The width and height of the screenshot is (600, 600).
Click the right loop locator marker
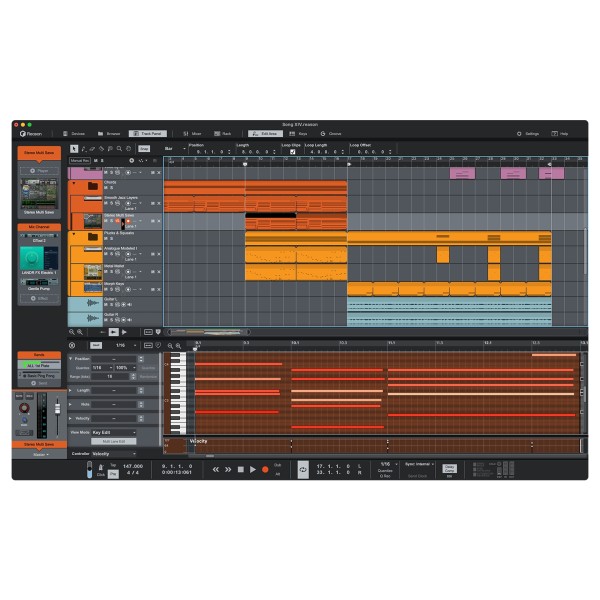pyautogui.click(x=549, y=164)
